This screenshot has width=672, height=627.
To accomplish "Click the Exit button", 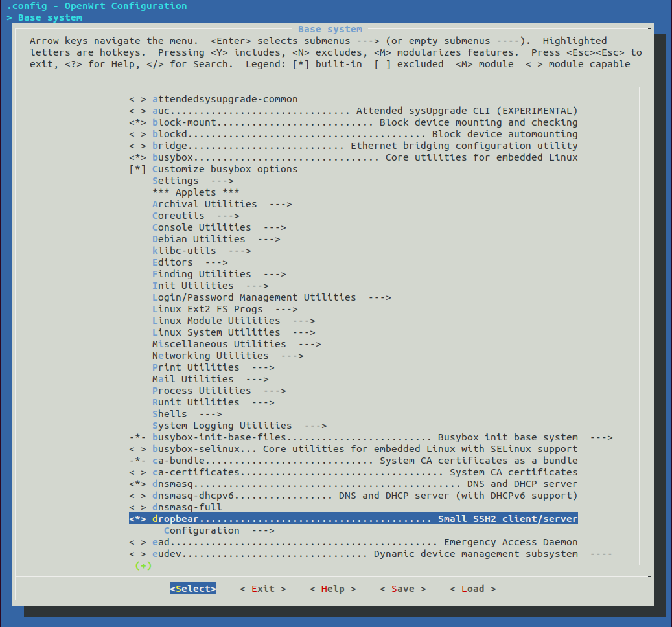I will coord(262,589).
